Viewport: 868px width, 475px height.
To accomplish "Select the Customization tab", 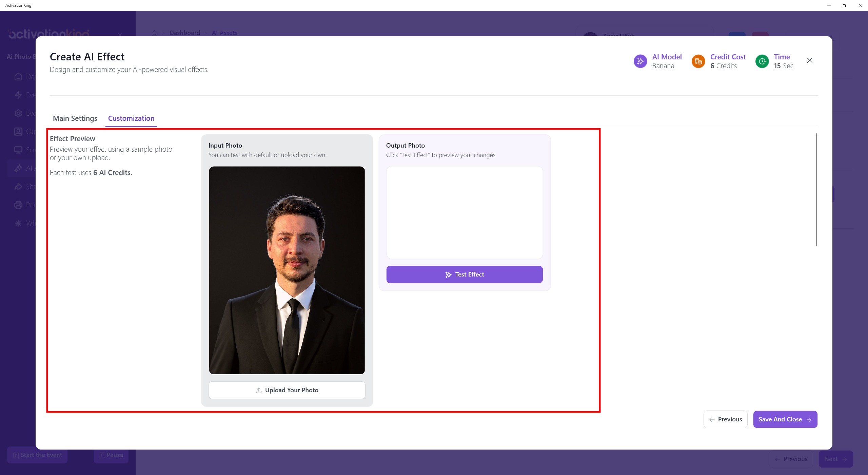I will 131,118.
